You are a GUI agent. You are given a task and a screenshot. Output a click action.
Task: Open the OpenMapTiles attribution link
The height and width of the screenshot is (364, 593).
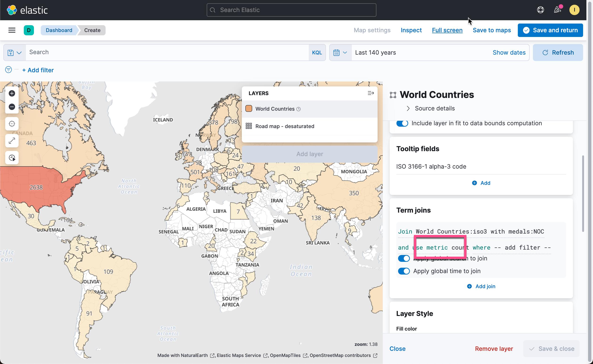point(288,355)
